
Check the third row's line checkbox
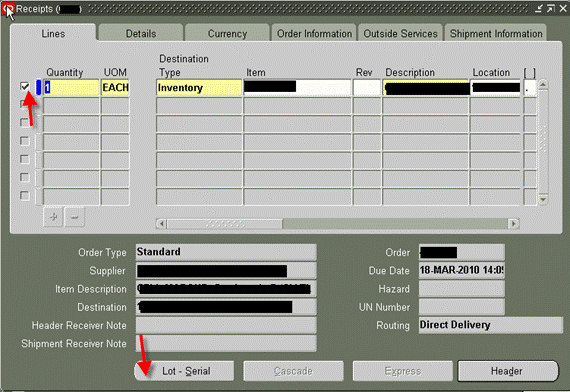[x=24, y=123]
